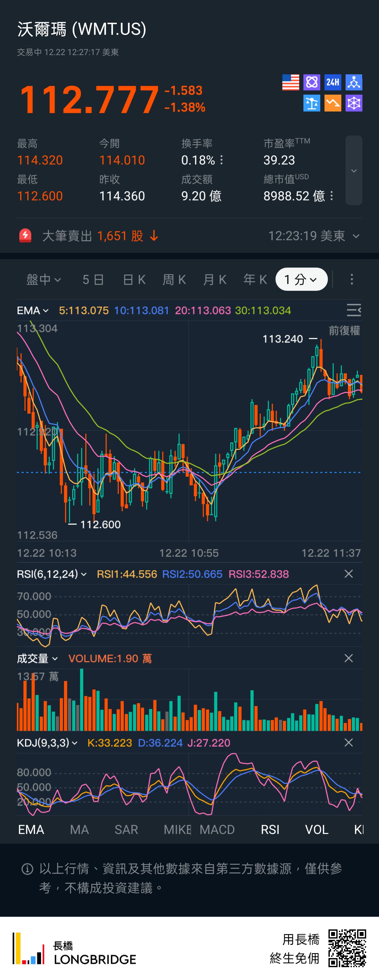Toggle the SAR indicator at bottom
The image size is (379, 980).
pyautogui.click(x=126, y=830)
